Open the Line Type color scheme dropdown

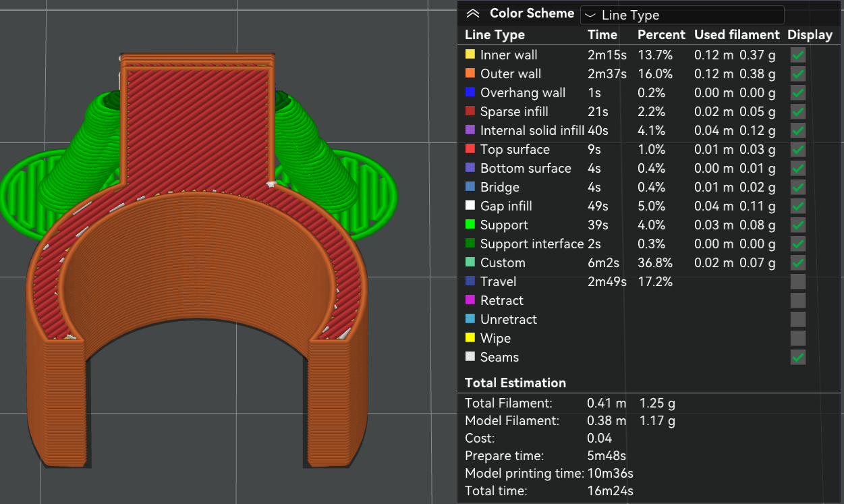pyautogui.click(x=681, y=15)
